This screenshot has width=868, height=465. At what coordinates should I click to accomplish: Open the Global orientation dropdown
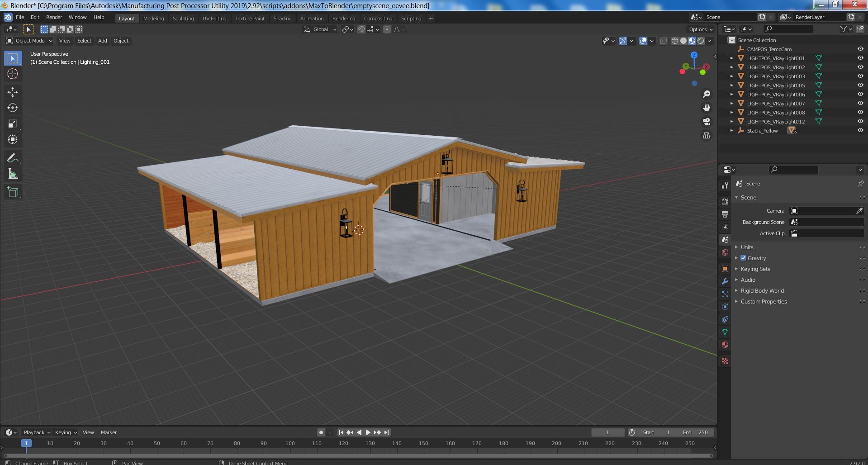tap(320, 29)
